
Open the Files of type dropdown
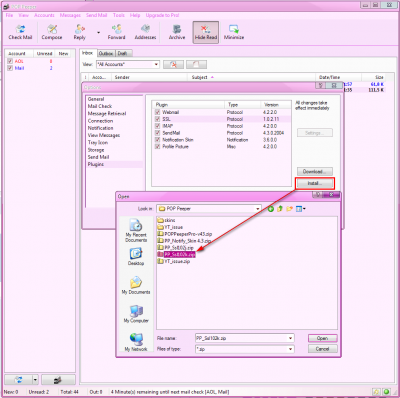[x=291, y=349]
